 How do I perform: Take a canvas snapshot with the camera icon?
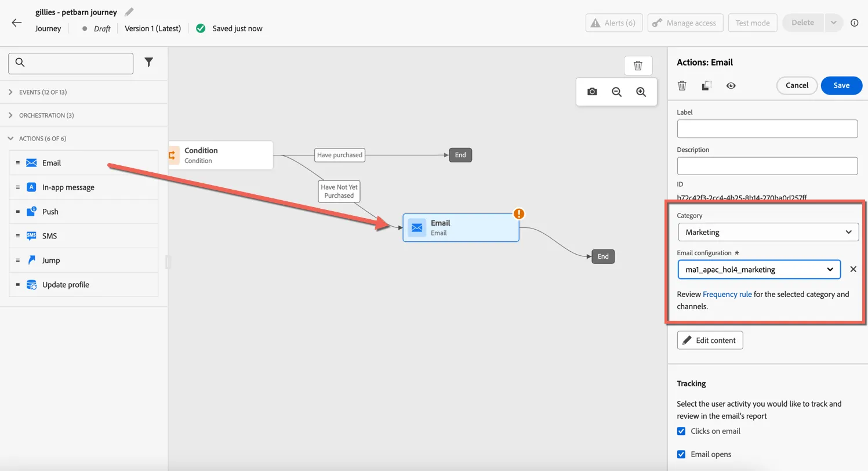tap(592, 92)
